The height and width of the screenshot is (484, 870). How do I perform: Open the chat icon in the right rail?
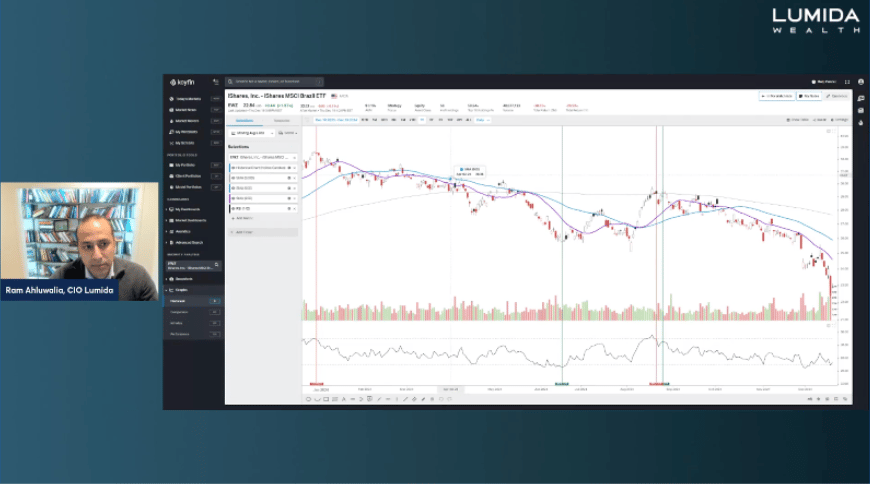pos(861,98)
